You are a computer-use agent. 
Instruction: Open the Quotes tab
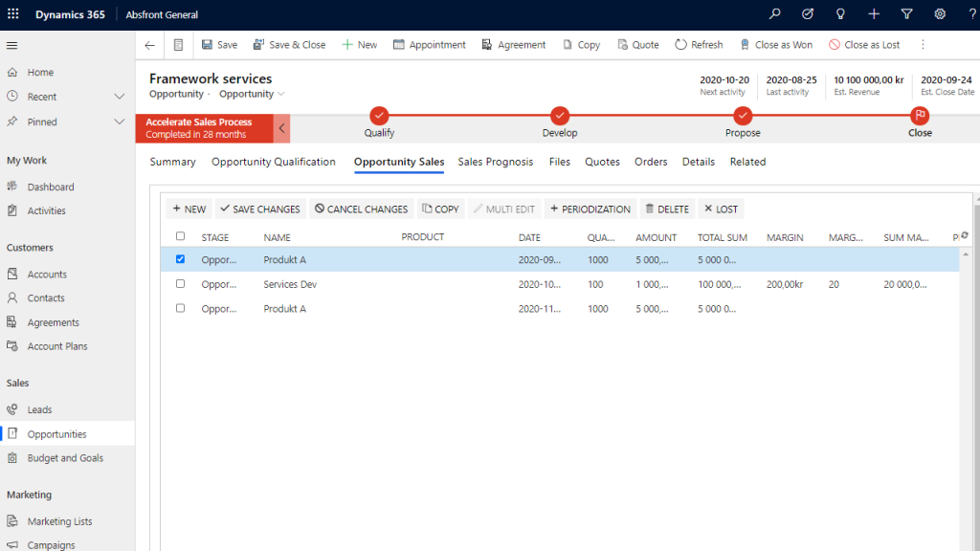tap(603, 162)
